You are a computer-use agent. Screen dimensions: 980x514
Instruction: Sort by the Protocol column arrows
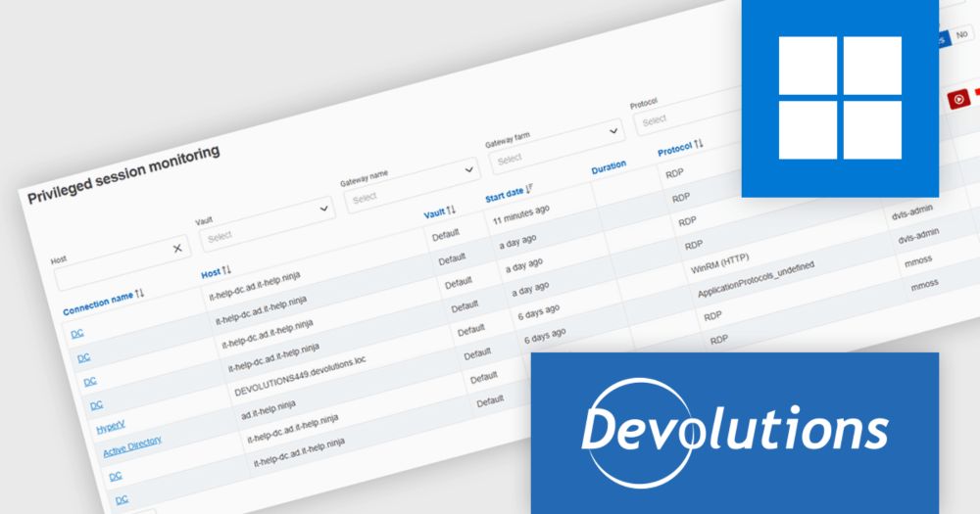pos(698,144)
